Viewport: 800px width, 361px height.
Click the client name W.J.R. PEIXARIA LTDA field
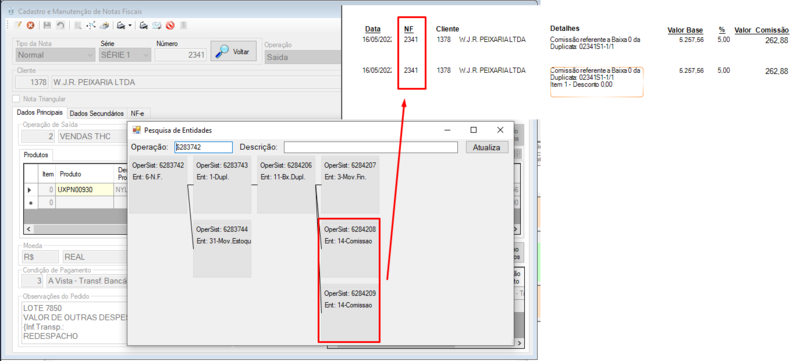[195, 82]
